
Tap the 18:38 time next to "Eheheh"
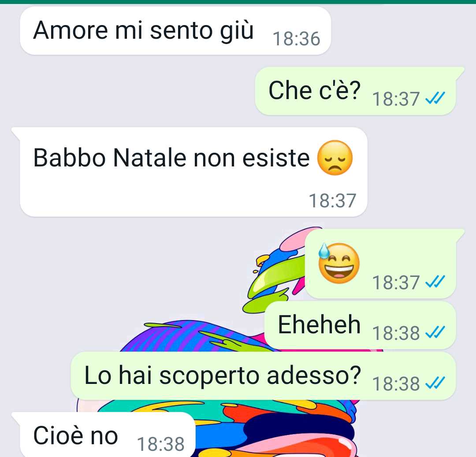coord(396,333)
